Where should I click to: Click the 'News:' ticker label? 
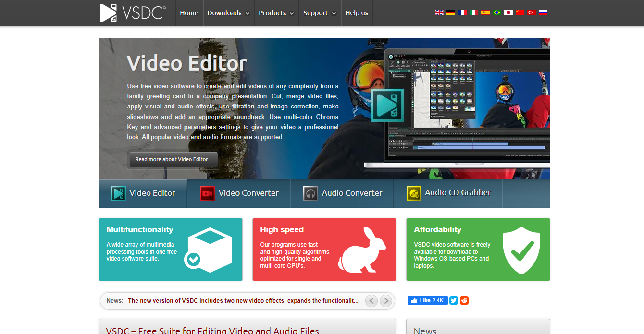tap(115, 301)
